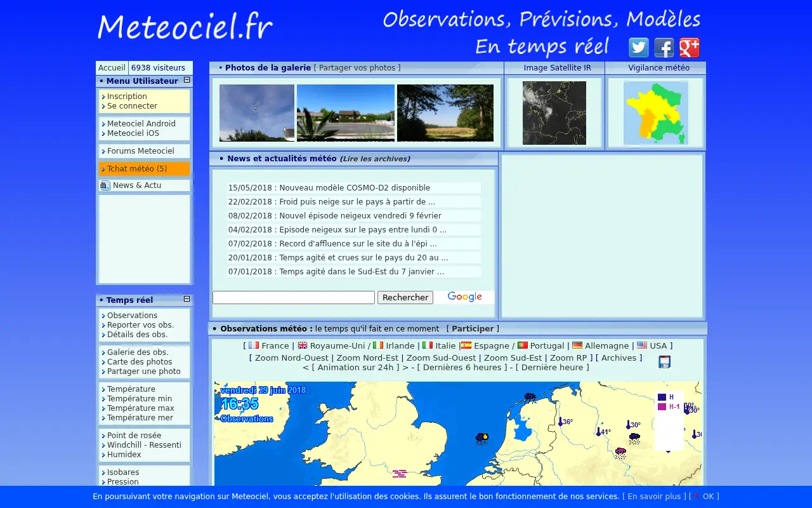Open the Image Satellite IR thumbnail
The height and width of the screenshot is (508, 812).
[x=554, y=113]
